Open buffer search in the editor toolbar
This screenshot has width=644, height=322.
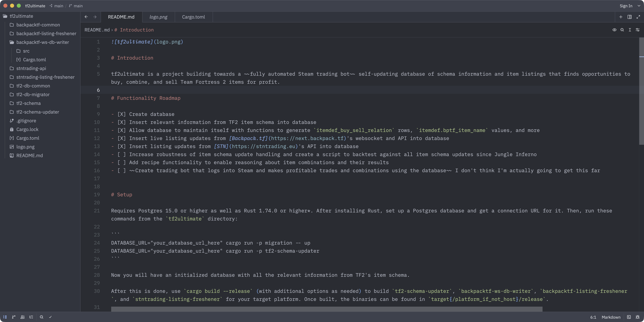coord(622,30)
